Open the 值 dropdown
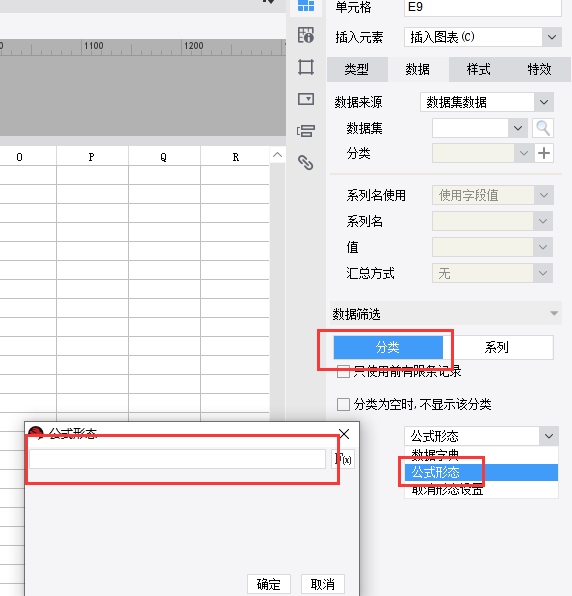The image size is (572, 596). pyautogui.click(x=543, y=247)
